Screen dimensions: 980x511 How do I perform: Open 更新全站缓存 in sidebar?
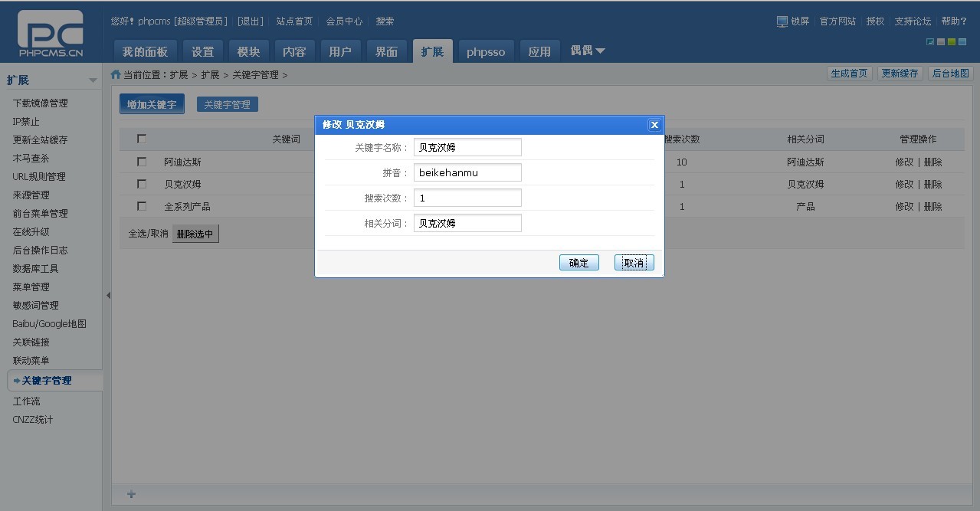(40, 139)
